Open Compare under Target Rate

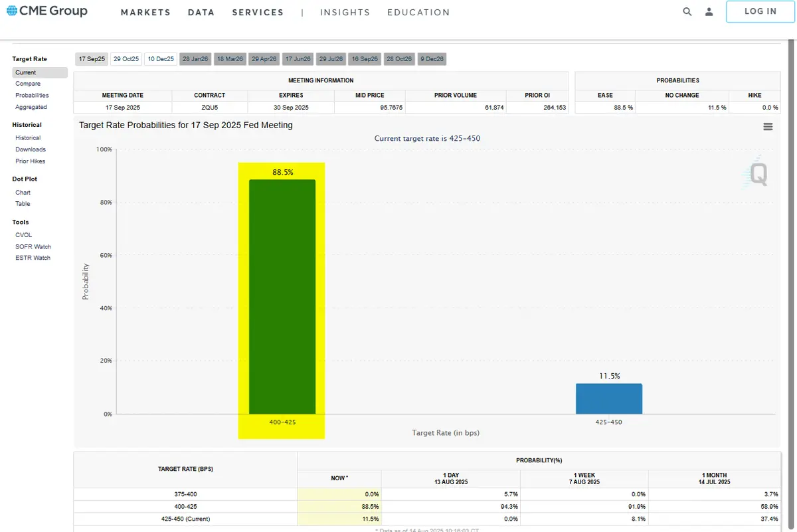28,84
